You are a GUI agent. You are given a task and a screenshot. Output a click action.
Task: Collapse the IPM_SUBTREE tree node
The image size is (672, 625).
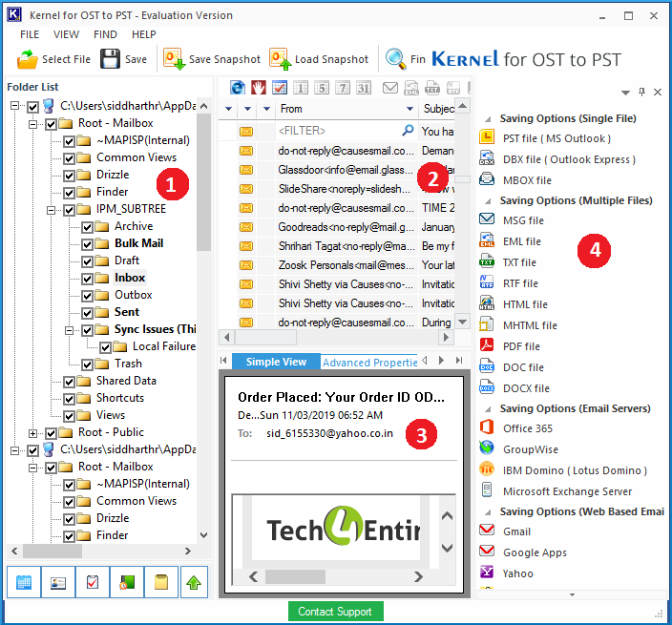coord(51,210)
